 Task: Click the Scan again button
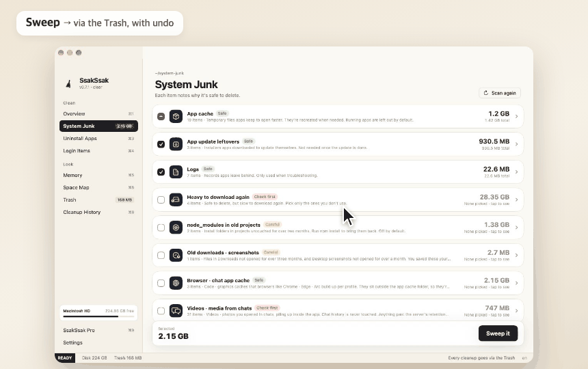pos(500,93)
